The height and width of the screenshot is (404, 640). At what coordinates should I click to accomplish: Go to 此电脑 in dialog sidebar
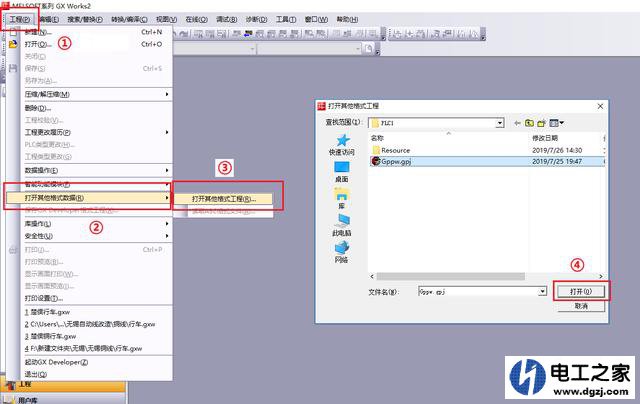click(x=342, y=226)
